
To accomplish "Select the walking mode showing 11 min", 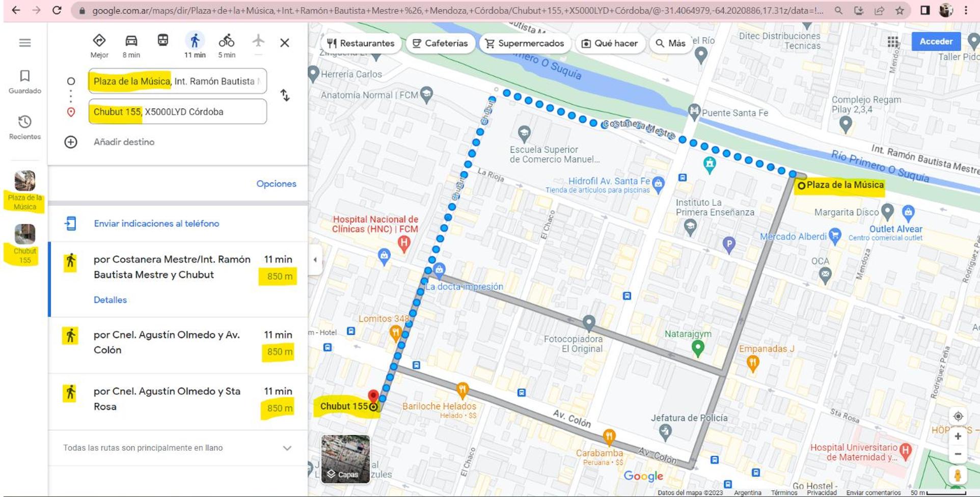I will coord(195,45).
